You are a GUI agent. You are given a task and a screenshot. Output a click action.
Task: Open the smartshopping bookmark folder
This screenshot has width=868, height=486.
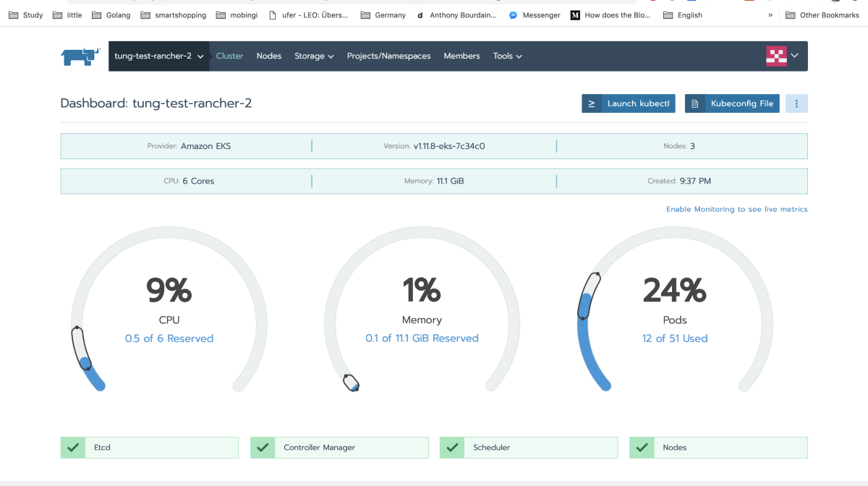tap(174, 14)
